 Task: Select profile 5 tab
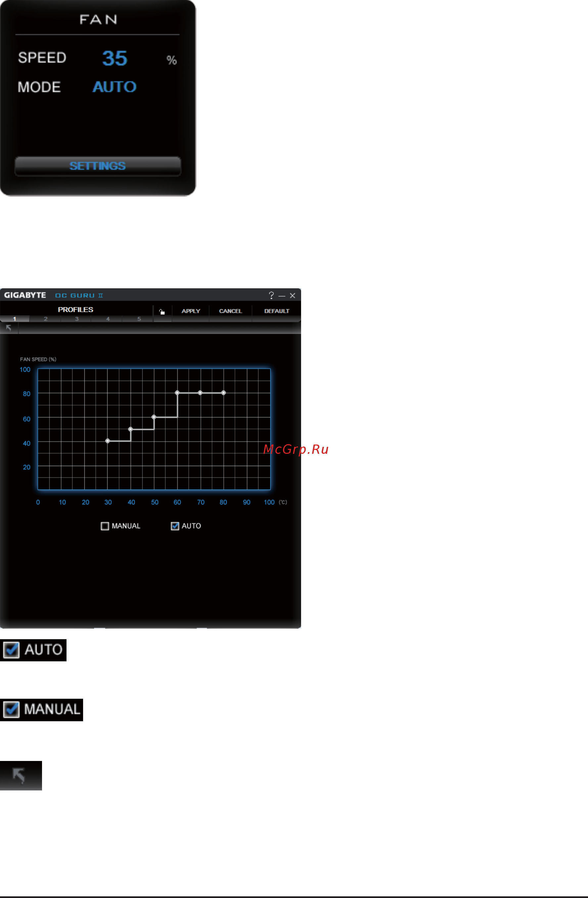pos(139,319)
